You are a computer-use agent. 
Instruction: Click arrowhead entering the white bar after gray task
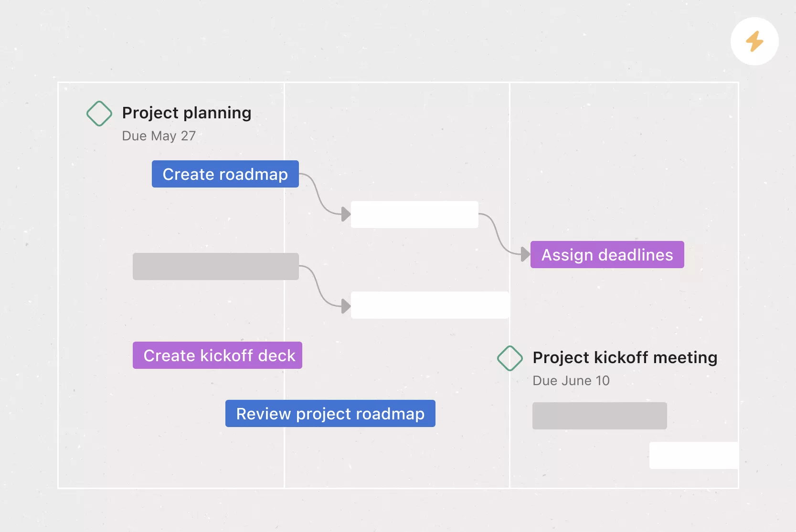pos(346,305)
